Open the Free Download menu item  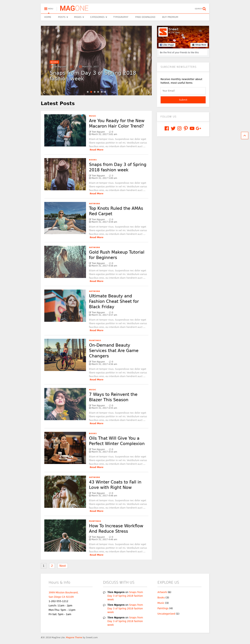click(145, 17)
